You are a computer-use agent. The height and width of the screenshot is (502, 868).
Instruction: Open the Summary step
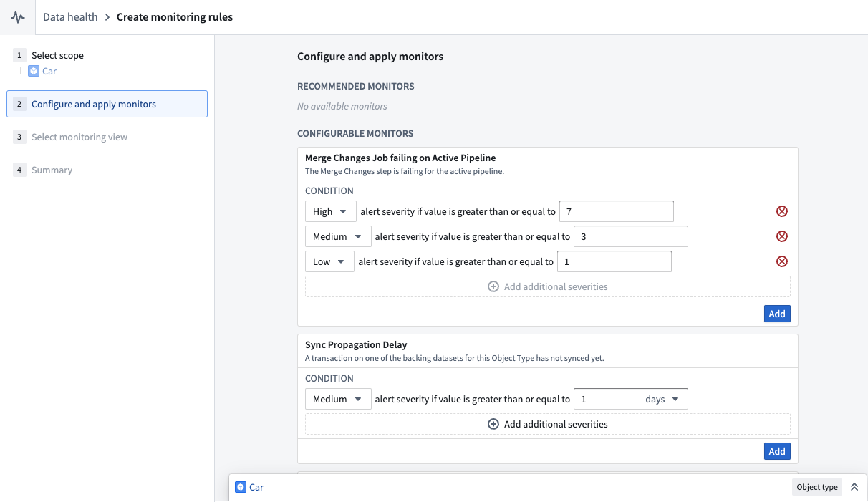[43, 170]
